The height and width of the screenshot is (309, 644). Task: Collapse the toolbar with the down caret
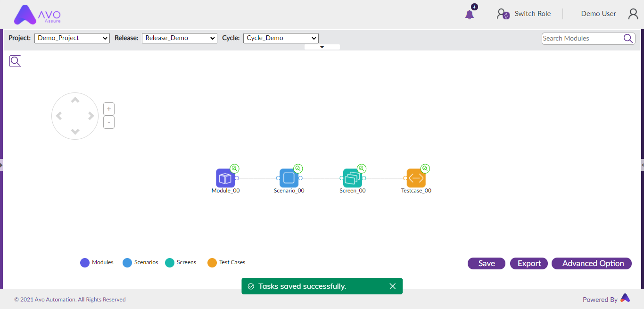point(322,47)
